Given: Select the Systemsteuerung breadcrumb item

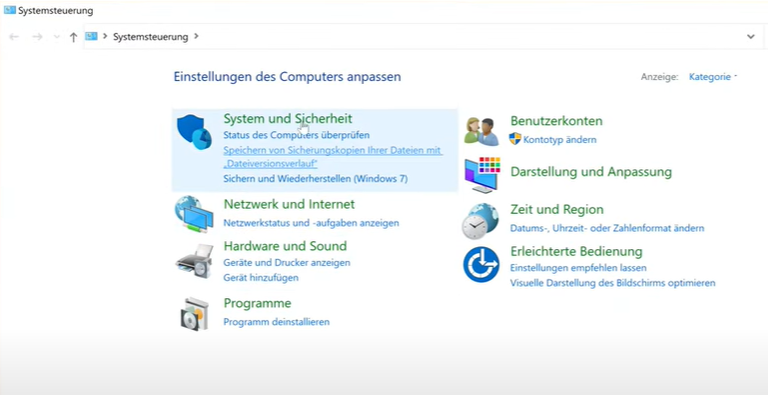Looking at the screenshot, I should tap(150, 37).
